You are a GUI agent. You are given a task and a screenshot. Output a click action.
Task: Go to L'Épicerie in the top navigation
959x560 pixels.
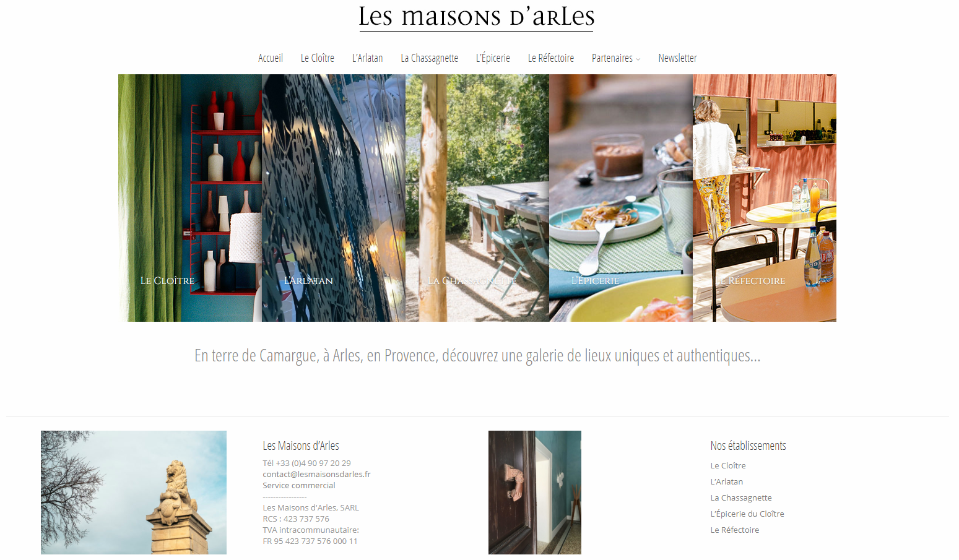(493, 58)
